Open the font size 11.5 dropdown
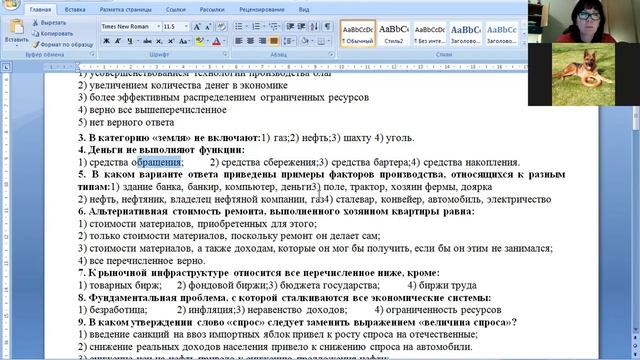 tap(186, 27)
